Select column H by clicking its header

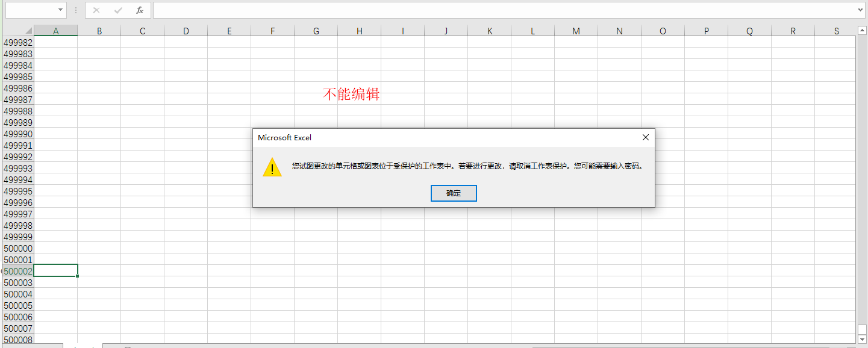(359, 30)
